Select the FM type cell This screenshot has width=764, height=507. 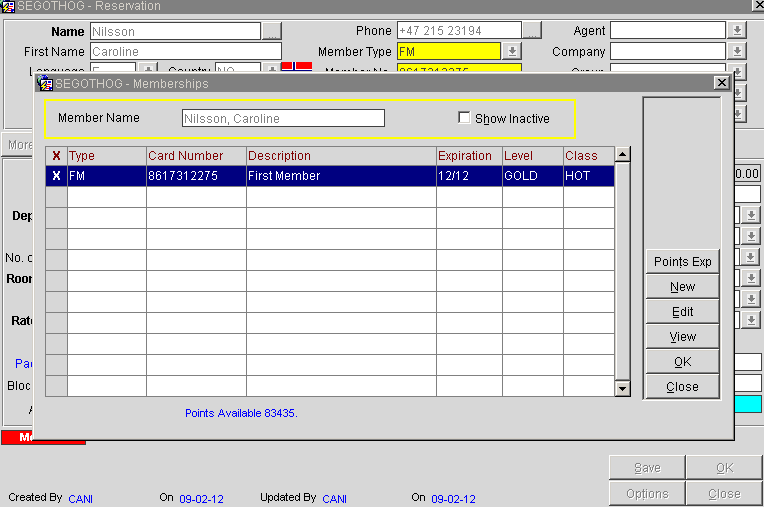point(107,176)
